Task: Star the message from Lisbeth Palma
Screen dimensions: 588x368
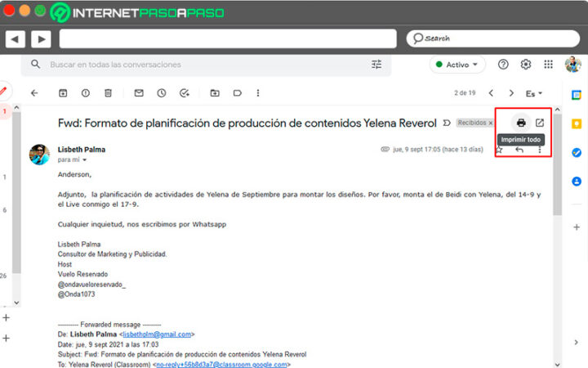Action: (x=499, y=150)
